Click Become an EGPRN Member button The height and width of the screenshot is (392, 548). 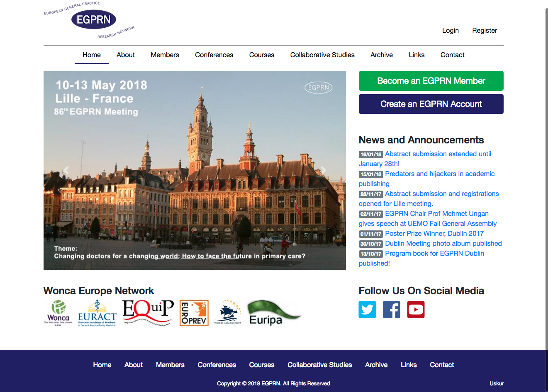click(431, 81)
